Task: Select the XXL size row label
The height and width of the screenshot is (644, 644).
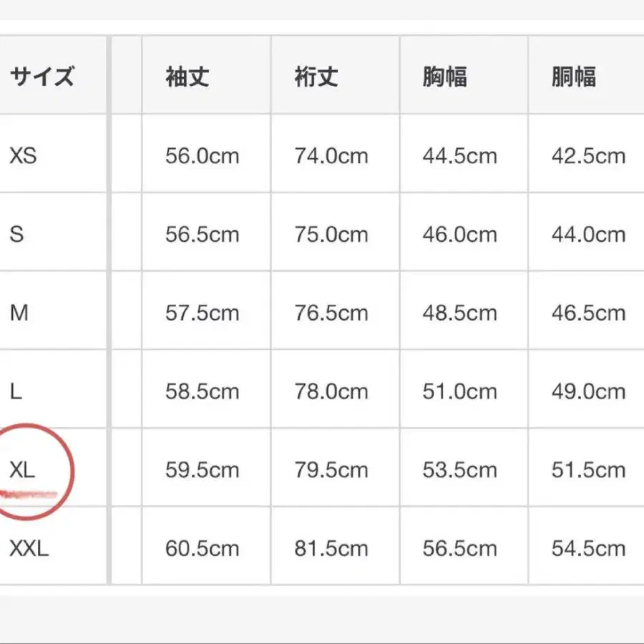Action: point(29,549)
